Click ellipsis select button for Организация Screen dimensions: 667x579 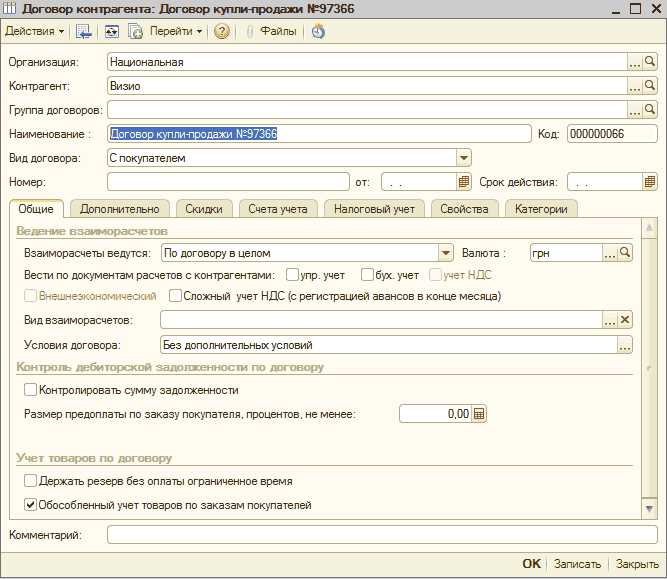[x=634, y=62]
